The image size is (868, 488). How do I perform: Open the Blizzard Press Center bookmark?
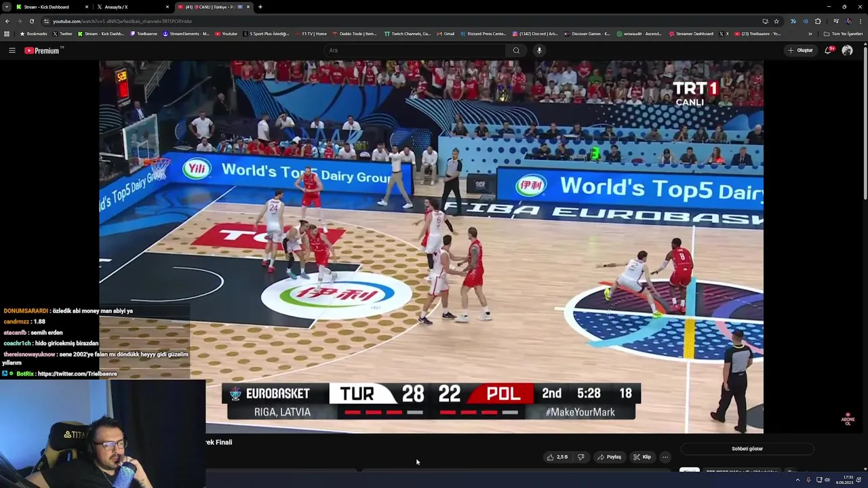click(484, 33)
